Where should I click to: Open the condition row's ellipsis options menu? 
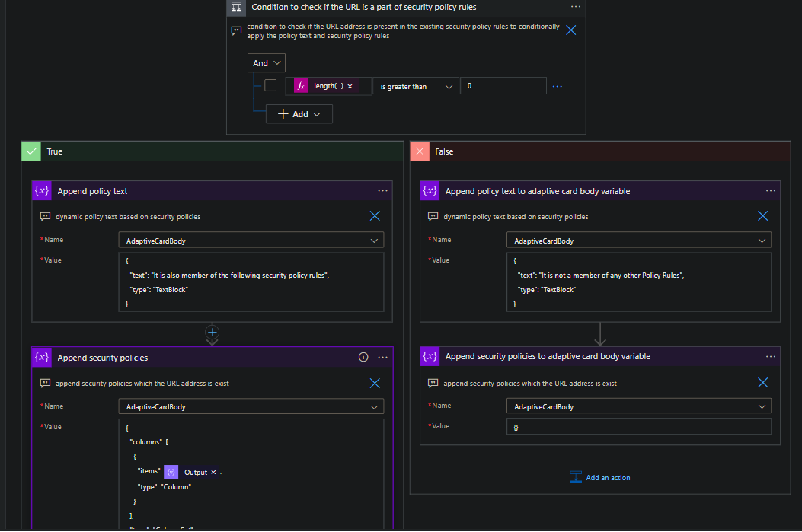(x=558, y=86)
